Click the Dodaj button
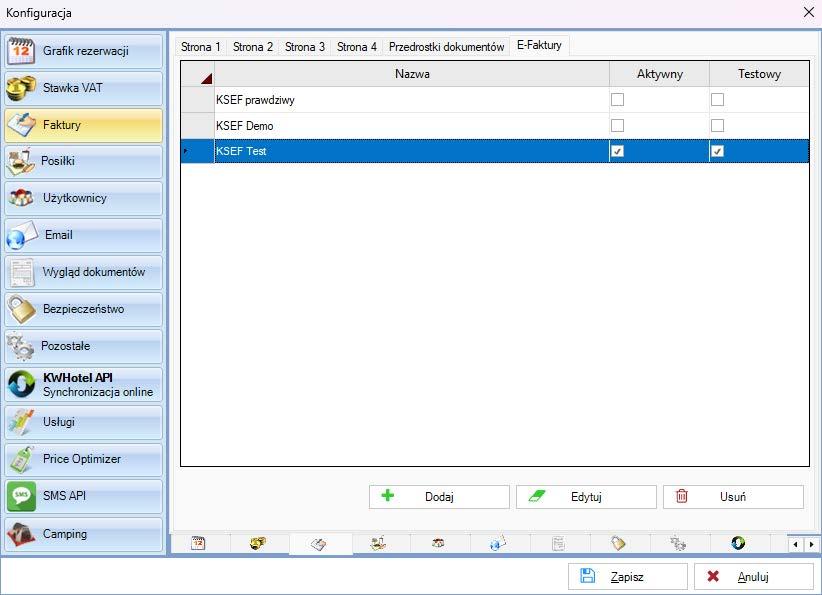The image size is (822, 595). tap(439, 497)
